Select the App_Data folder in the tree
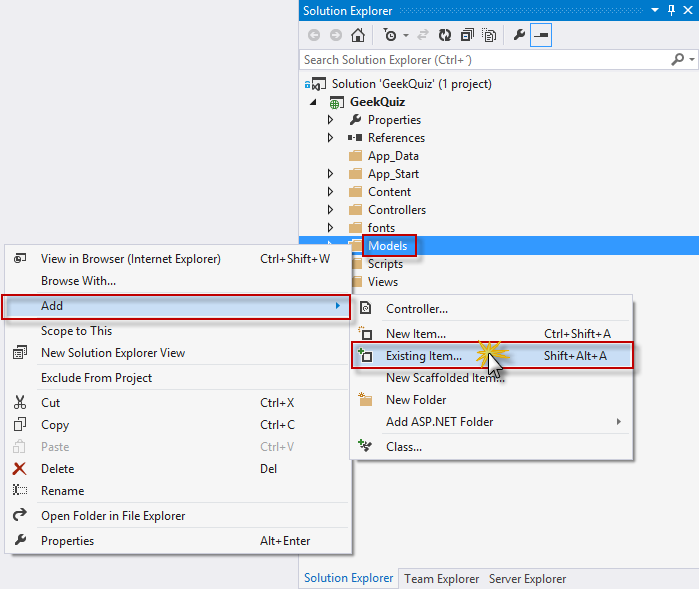 pyautogui.click(x=392, y=156)
